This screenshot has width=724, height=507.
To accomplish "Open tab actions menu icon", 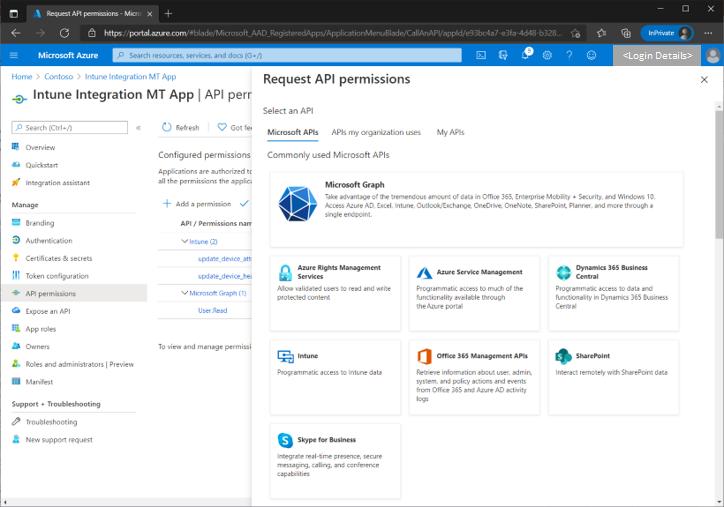I will click(x=14, y=13).
